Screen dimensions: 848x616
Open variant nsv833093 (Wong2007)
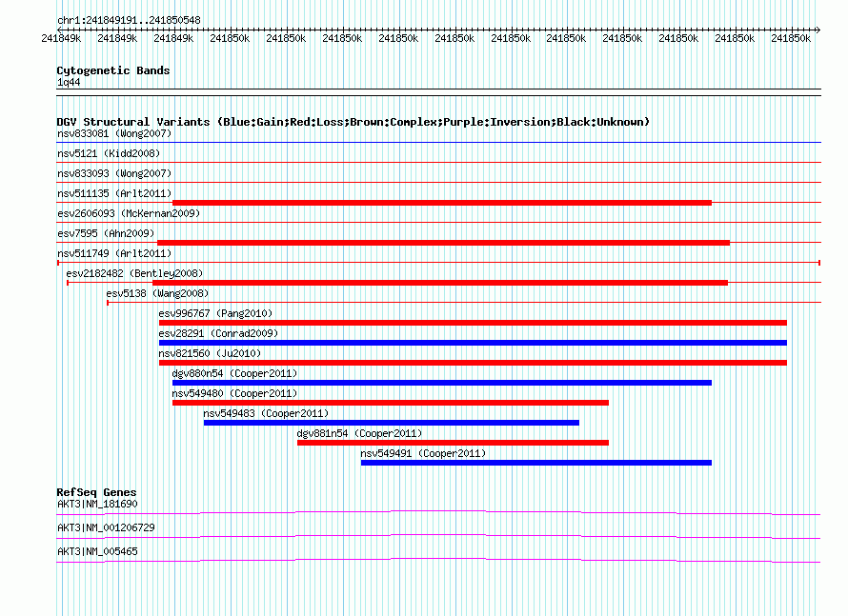coord(114,173)
